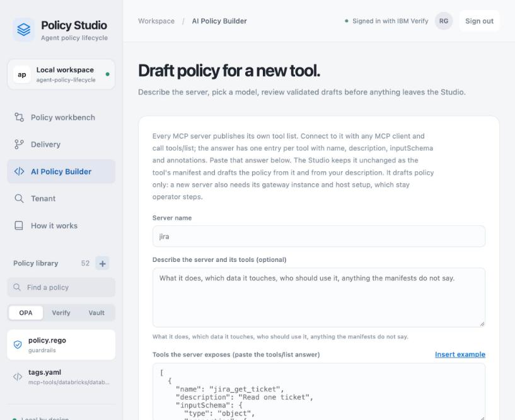This screenshot has height=420, width=515.
Task: Open How it works page
Action: 61,226
